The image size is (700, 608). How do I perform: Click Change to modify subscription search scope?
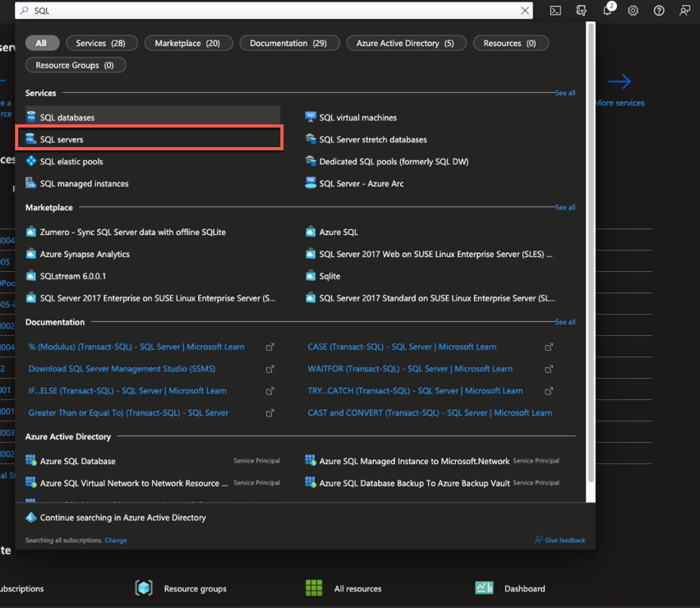(115, 540)
